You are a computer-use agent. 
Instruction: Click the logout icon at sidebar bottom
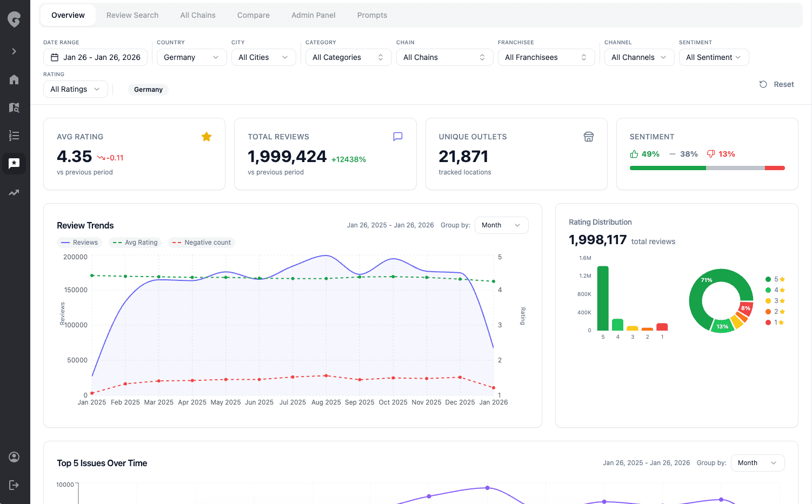(14, 485)
